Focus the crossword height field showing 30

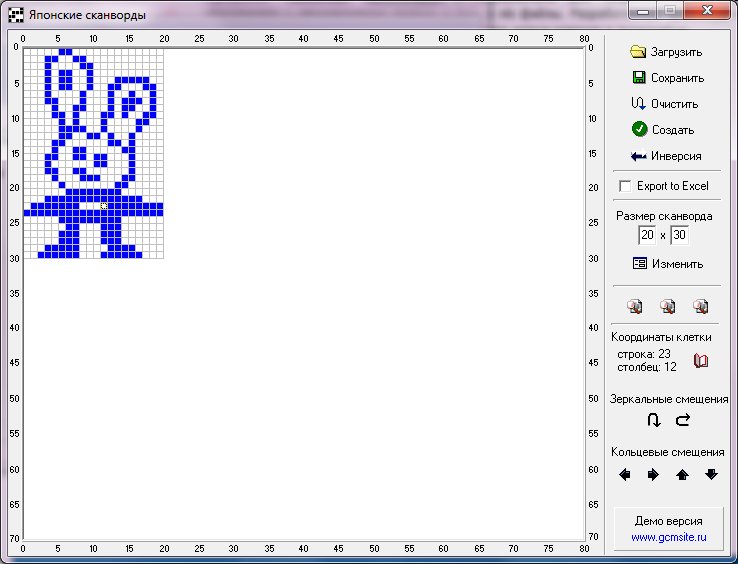click(679, 234)
